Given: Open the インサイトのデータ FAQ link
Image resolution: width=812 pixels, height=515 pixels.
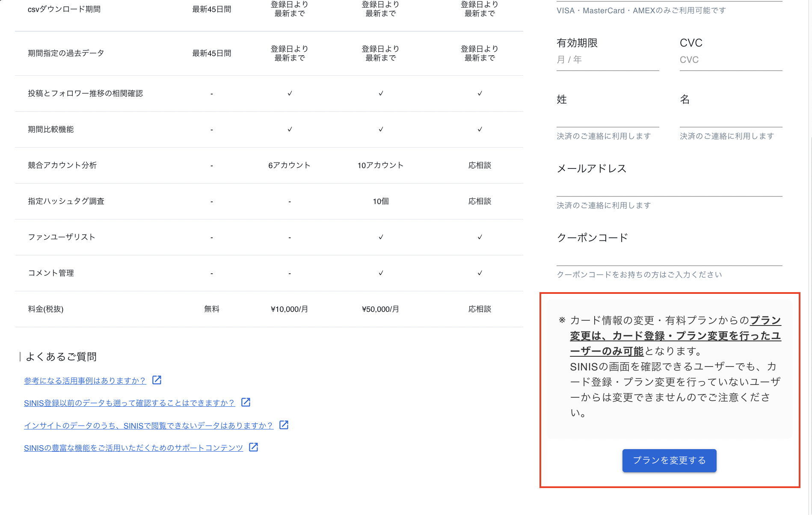Looking at the screenshot, I should tap(148, 426).
